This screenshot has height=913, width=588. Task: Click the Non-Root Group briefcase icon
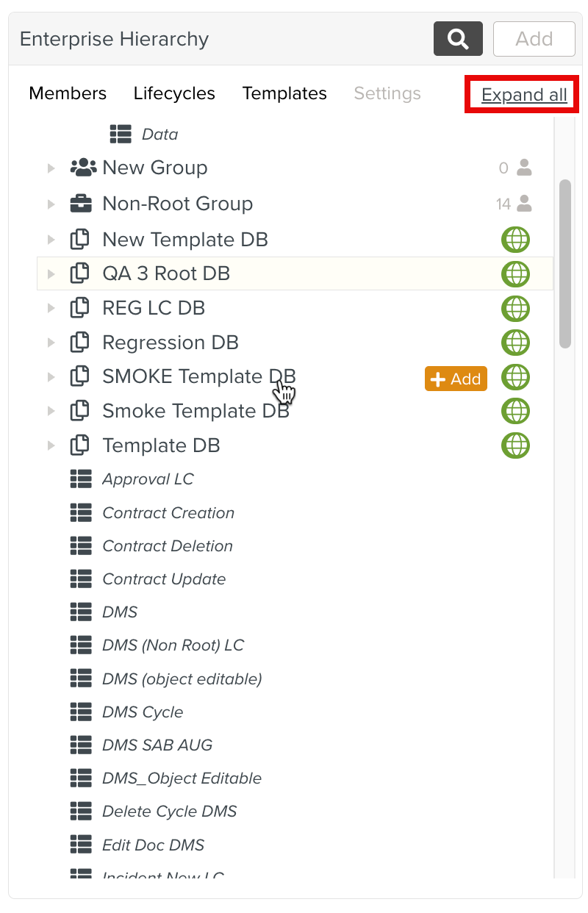pos(81,204)
